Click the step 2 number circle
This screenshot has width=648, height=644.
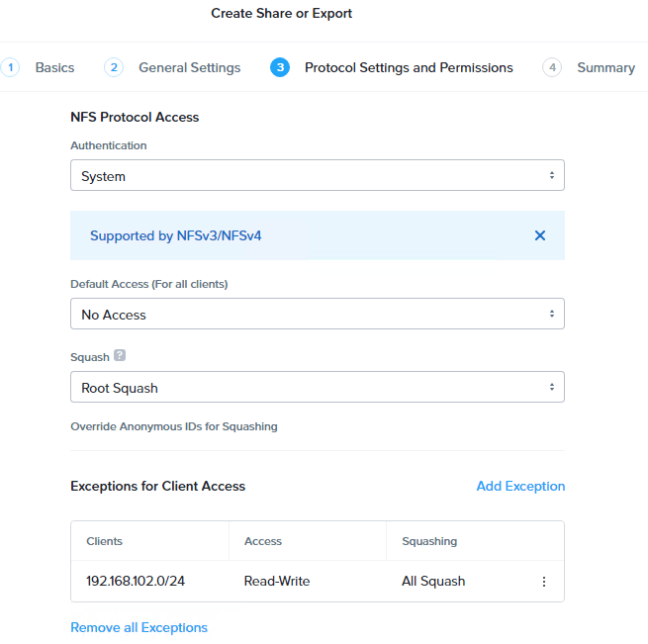click(x=114, y=67)
